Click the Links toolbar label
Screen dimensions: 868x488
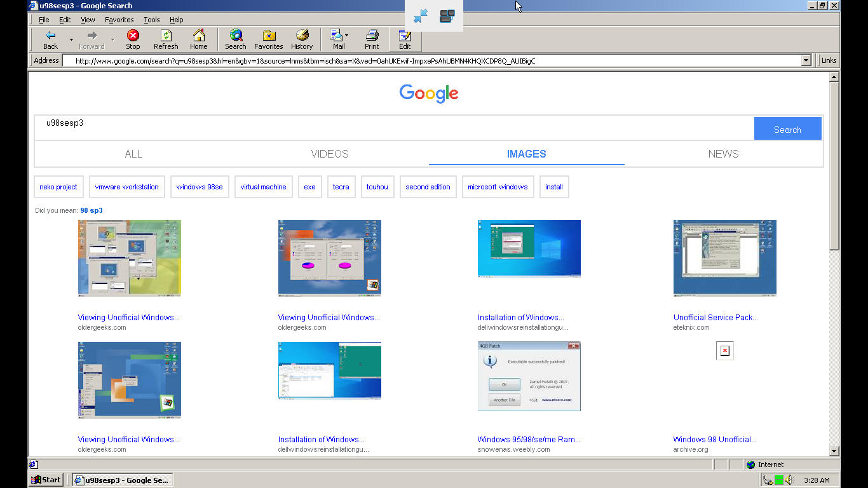pos(829,60)
